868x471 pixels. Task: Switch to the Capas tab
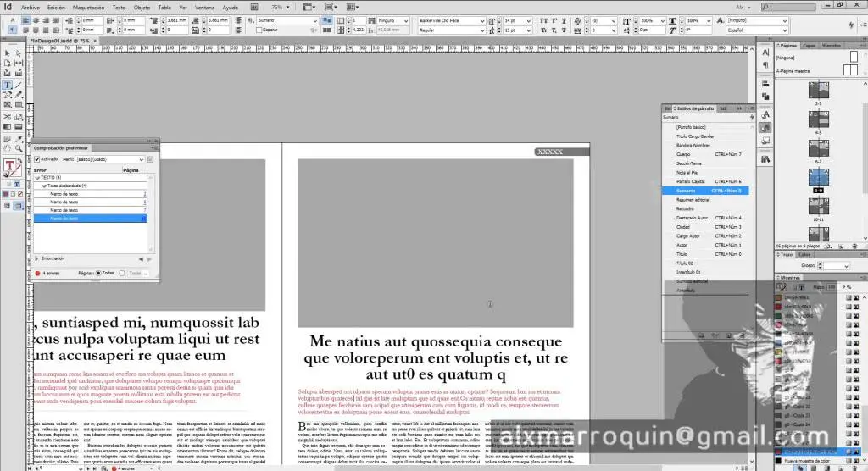coord(809,46)
